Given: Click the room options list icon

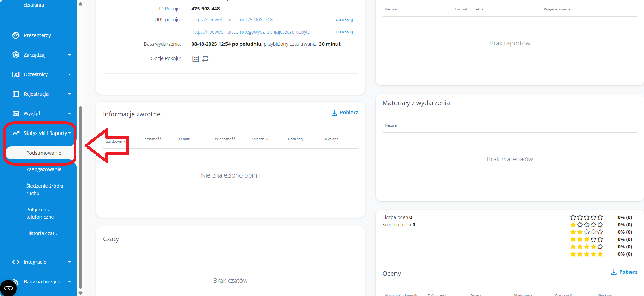Looking at the screenshot, I should click(195, 59).
